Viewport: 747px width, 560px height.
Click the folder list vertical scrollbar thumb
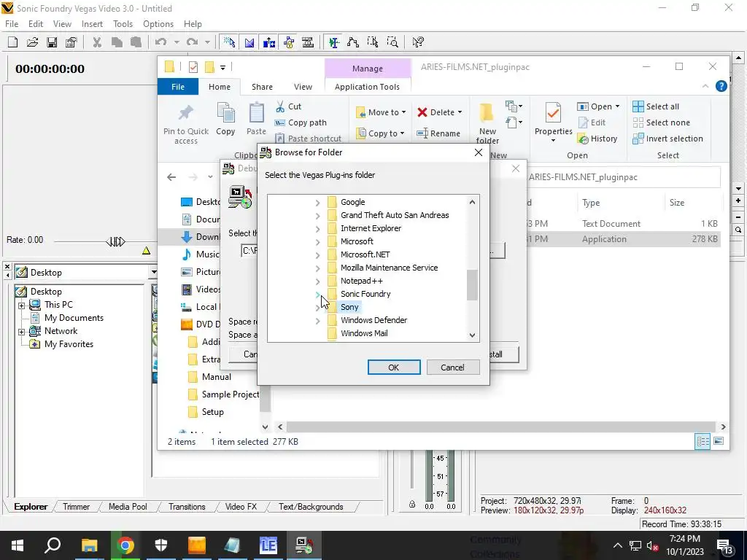tap(472, 285)
